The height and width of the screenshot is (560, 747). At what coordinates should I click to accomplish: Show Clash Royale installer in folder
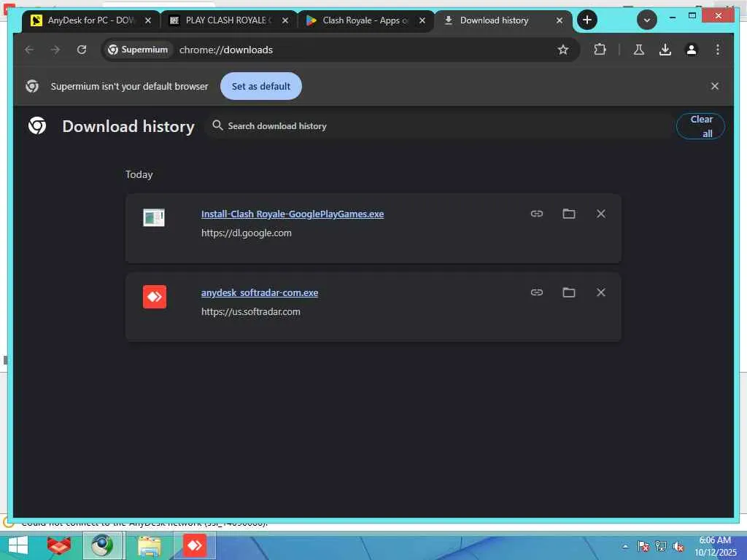569,214
